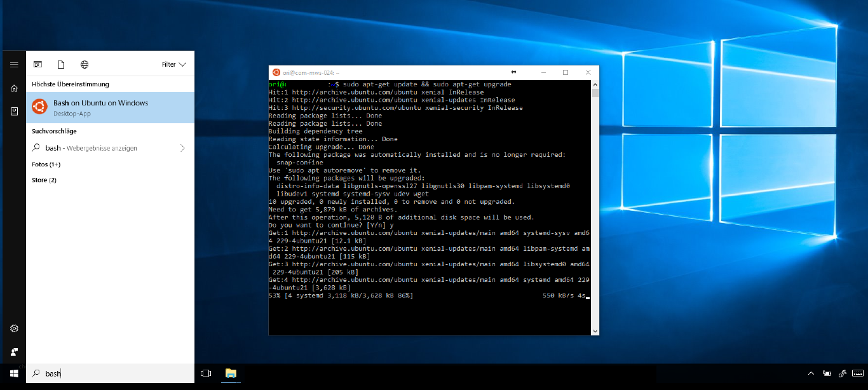This screenshot has height=390, width=868.
Task: Open the touch keyboard tray icon
Action: 858,373
